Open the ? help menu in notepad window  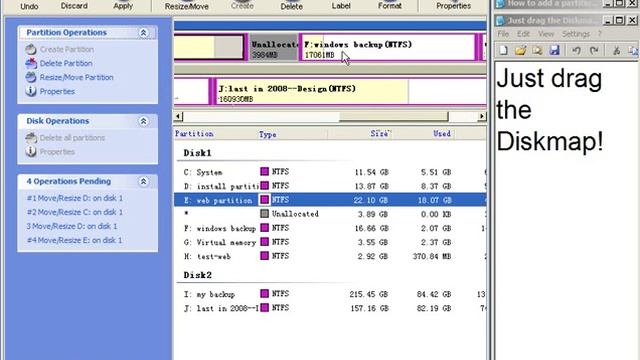click(600, 34)
